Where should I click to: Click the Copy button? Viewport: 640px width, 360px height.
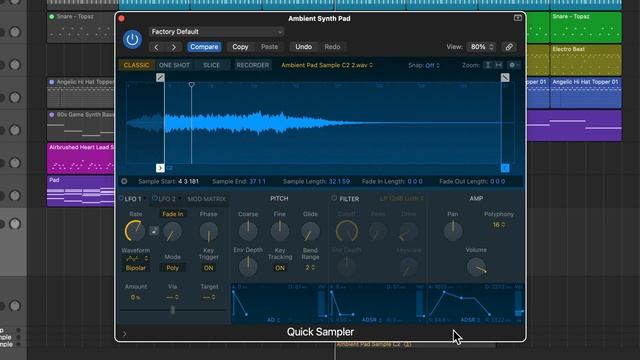(x=240, y=47)
